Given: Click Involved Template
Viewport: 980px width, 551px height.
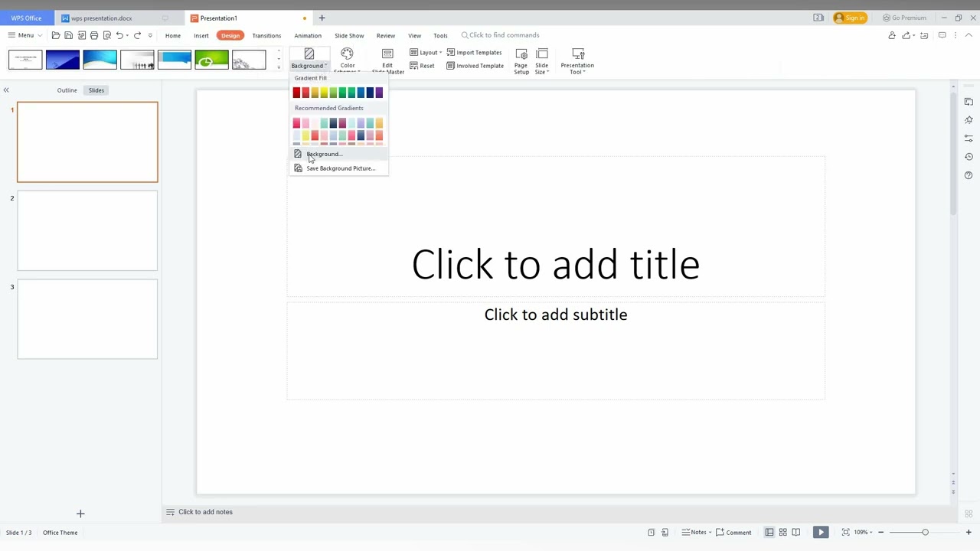Looking at the screenshot, I should click(475, 66).
